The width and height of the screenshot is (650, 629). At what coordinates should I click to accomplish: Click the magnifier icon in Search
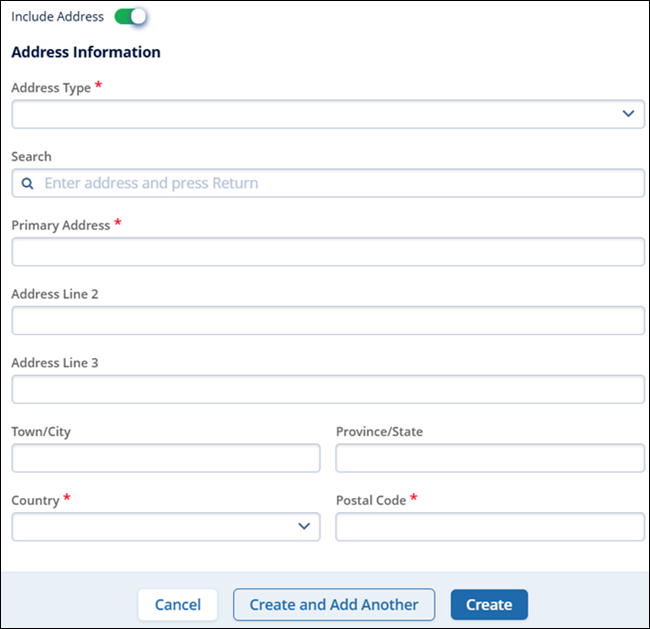coord(26,183)
